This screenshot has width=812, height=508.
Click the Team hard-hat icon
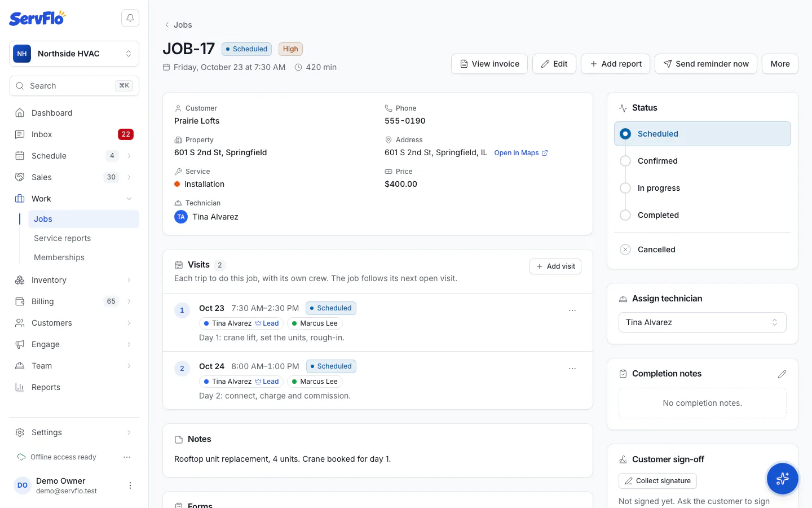(x=20, y=366)
